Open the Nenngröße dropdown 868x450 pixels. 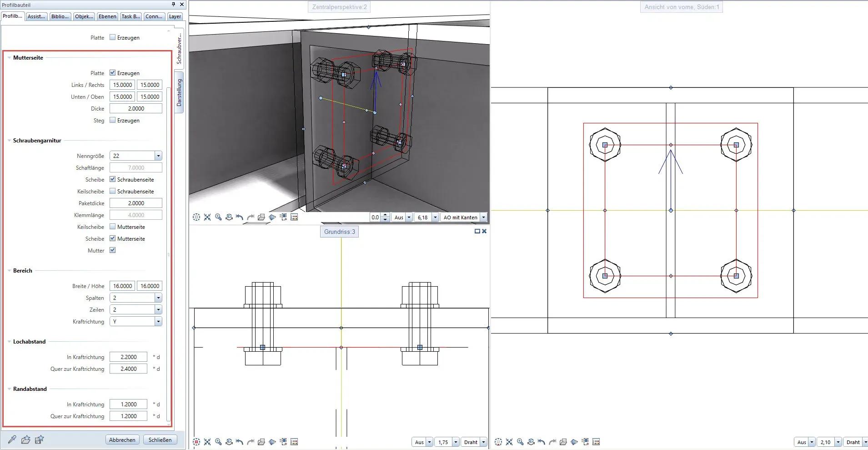[x=158, y=156]
